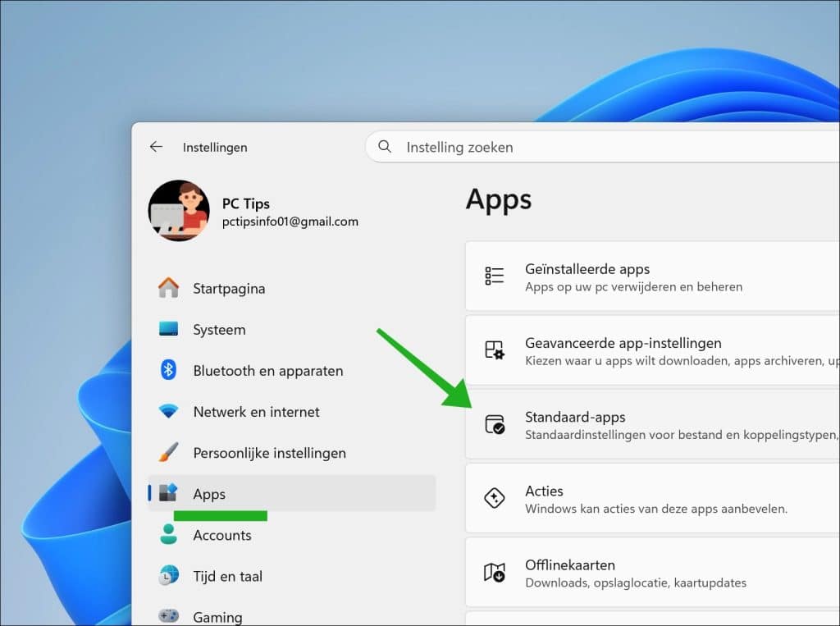The height and width of the screenshot is (626, 840).
Task: Click the Gaming controller icon
Action: (168, 616)
